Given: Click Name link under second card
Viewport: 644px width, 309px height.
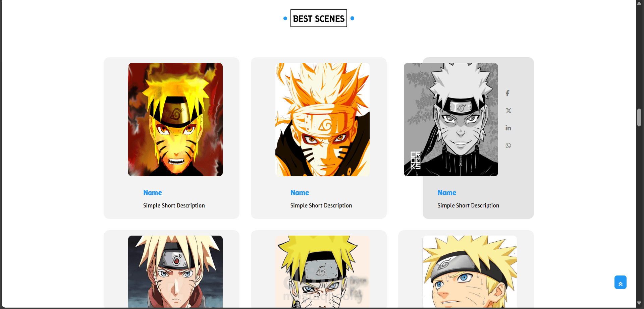Looking at the screenshot, I should 300,193.
